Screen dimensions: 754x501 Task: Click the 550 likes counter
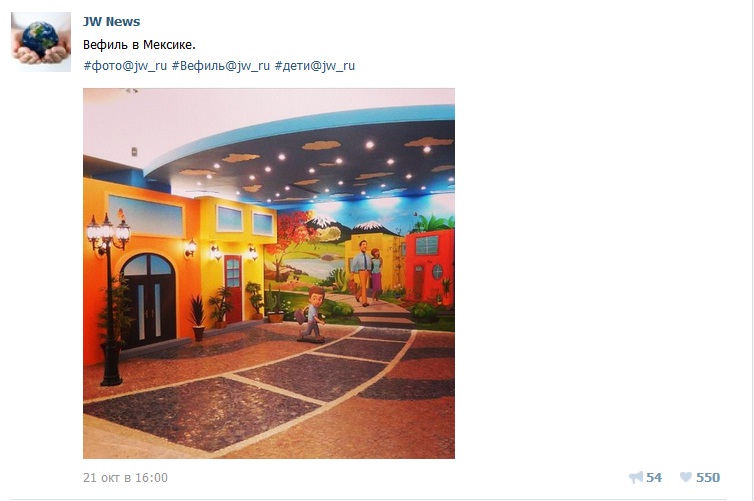(x=708, y=477)
